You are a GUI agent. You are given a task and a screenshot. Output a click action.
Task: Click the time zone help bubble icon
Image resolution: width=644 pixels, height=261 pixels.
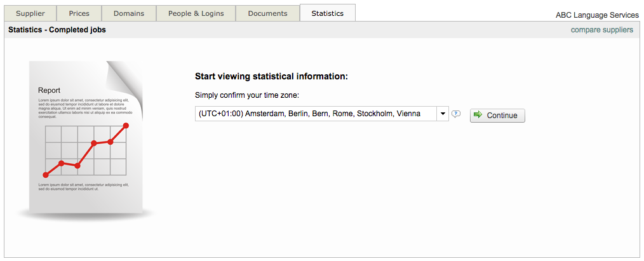pos(455,114)
